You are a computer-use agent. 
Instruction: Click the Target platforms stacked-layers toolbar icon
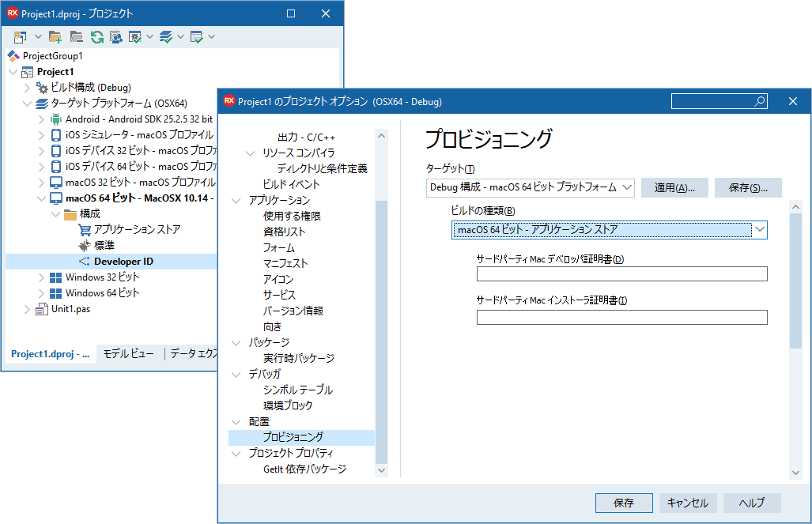[x=166, y=37]
